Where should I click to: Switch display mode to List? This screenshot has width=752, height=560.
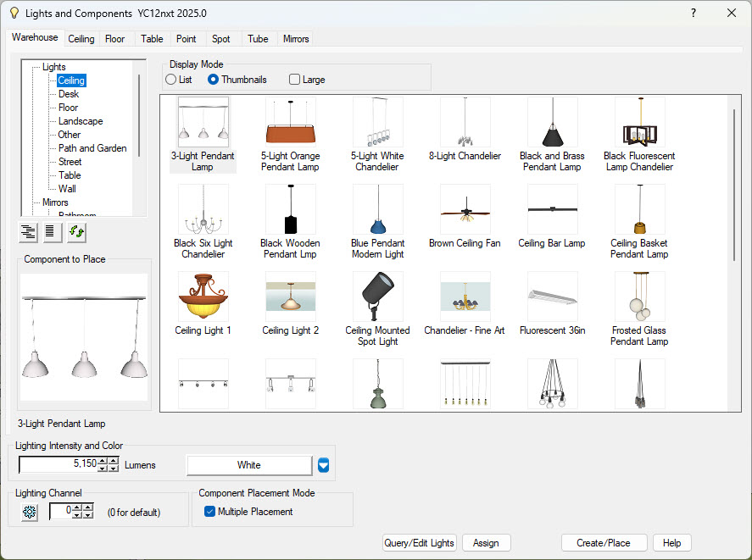point(171,80)
